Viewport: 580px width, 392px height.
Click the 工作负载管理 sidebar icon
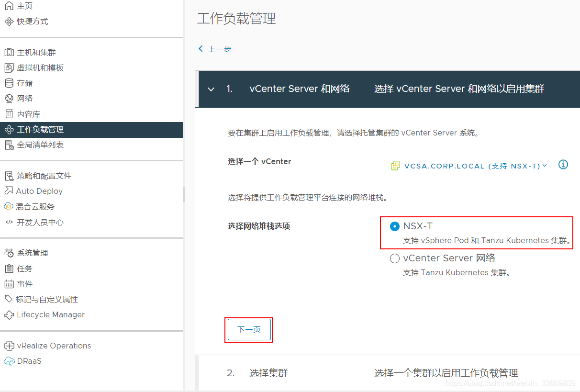point(9,129)
